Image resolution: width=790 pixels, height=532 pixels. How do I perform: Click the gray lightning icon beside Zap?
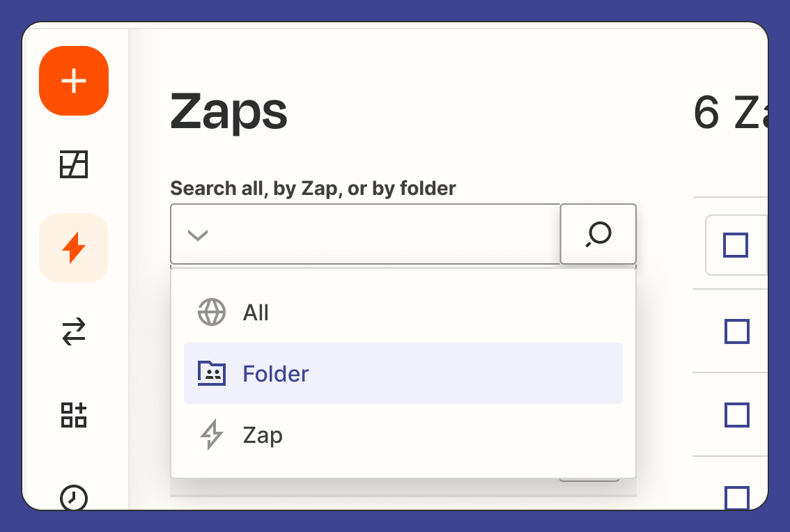(212, 435)
